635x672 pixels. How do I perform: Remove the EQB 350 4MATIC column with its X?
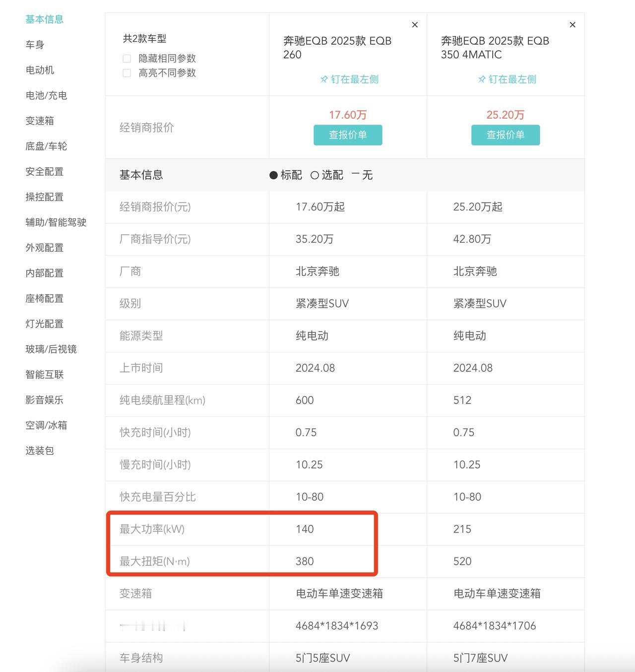572,25
